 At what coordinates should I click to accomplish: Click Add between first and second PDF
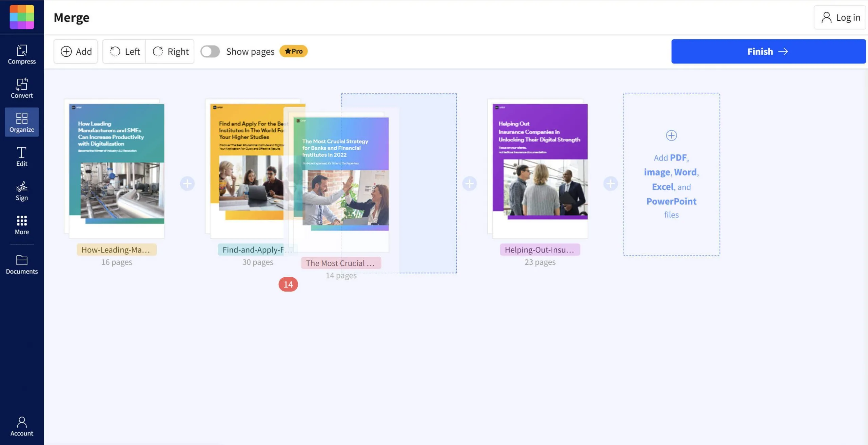coord(187,183)
